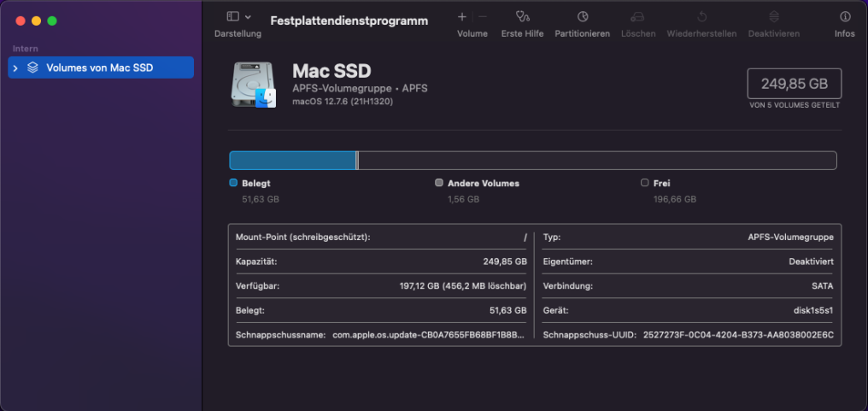Viewport: 868px width, 411px height.
Task: Add a volume with the plus icon
Action: coord(461,16)
